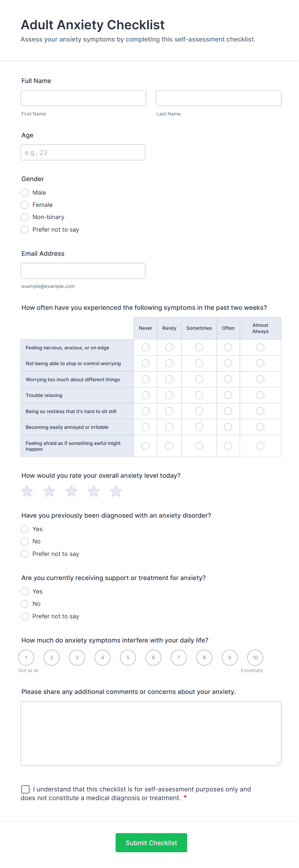
Task: Focus the First Name input field
Action: [83, 98]
